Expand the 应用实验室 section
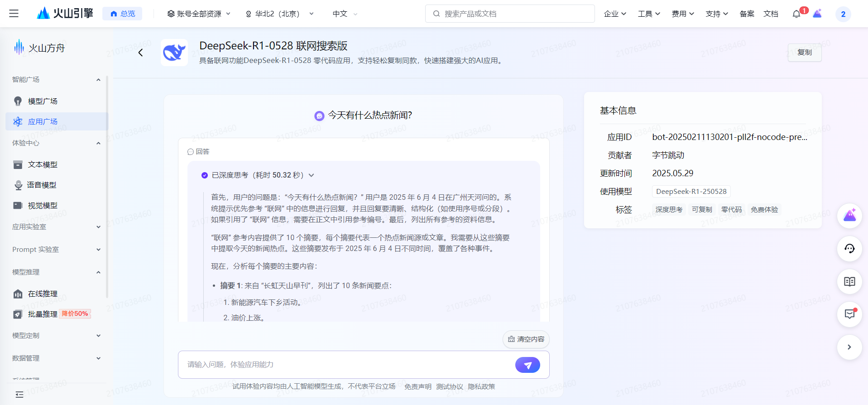868x405 pixels. pyautogui.click(x=98, y=227)
